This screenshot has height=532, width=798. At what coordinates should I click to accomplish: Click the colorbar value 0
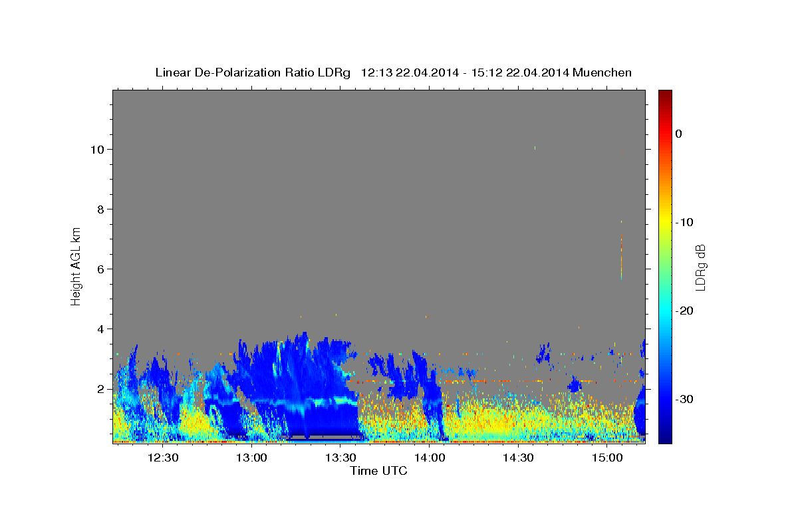678,134
